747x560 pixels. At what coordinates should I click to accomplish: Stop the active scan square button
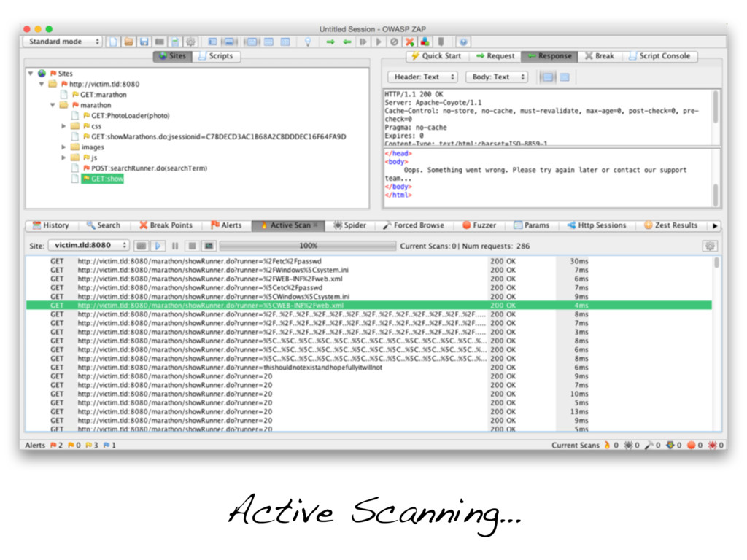[192, 246]
